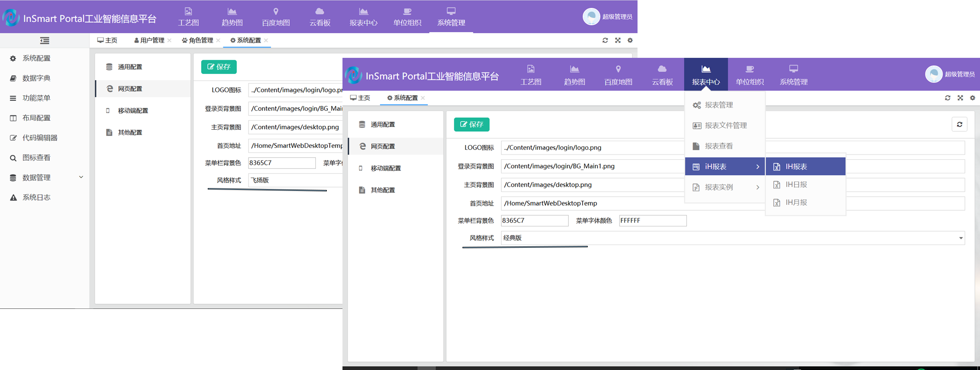Open 工艺图 in the front window's top navigation
This screenshot has width=980, height=370.
[531, 75]
